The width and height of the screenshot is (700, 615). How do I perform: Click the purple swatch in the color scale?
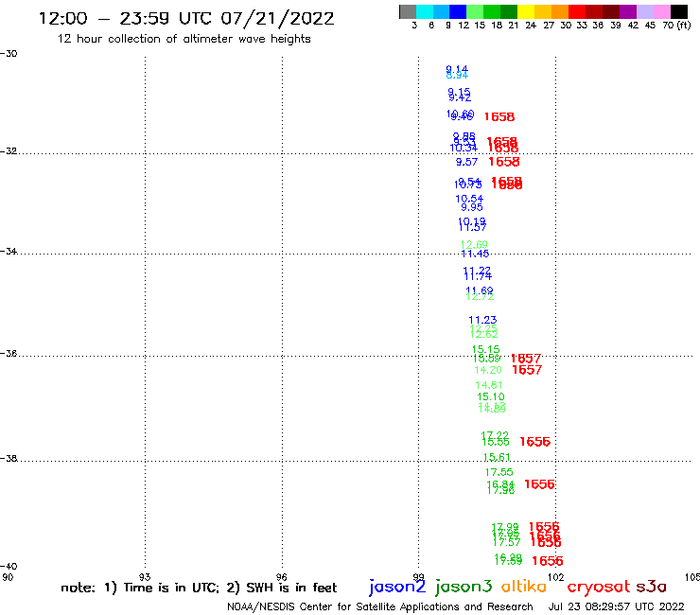point(628,11)
